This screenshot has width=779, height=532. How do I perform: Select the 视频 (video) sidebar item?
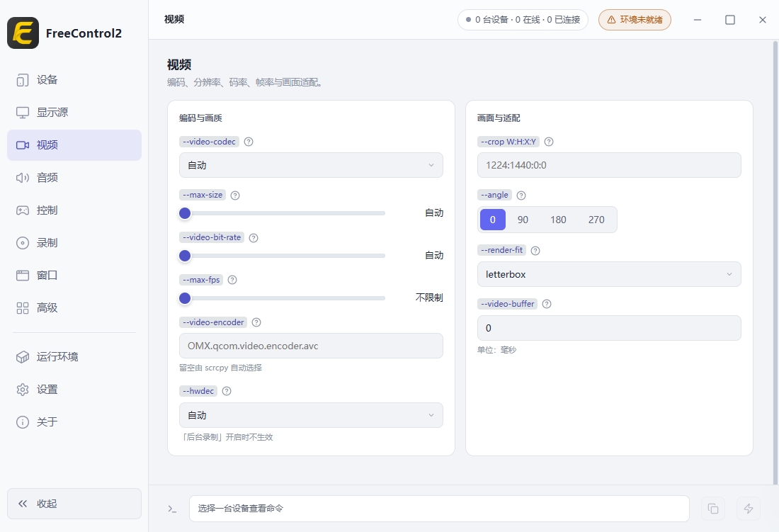tap(74, 145)
